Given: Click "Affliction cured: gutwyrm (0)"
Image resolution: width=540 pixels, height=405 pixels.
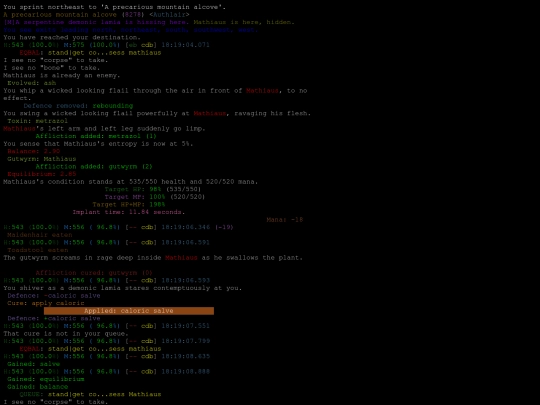Looking at the screenshot, I should point(94,272).
